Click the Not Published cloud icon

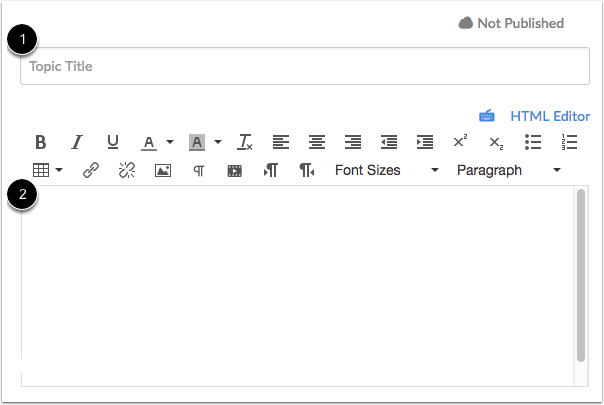click(465, 23)
